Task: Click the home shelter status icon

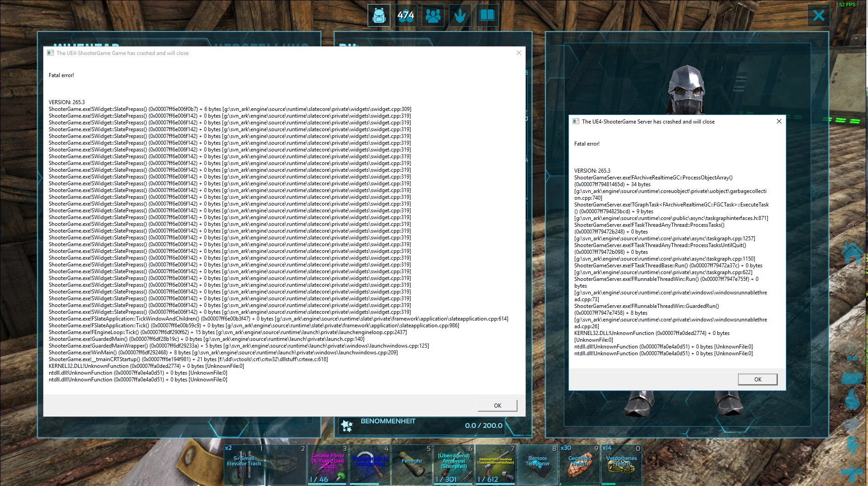Action: (x=852, y=252)
